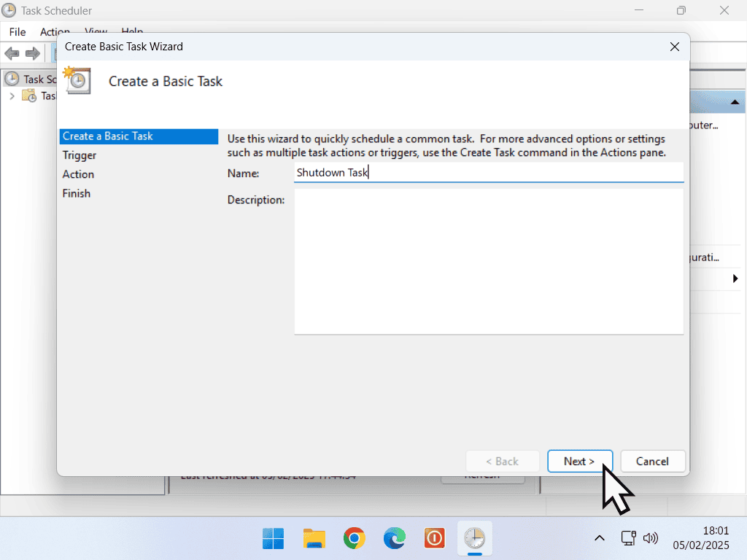Open Microsoft Edge from the taskbar
The height and width of the screenshot is (560, 747).
(395, 539)
